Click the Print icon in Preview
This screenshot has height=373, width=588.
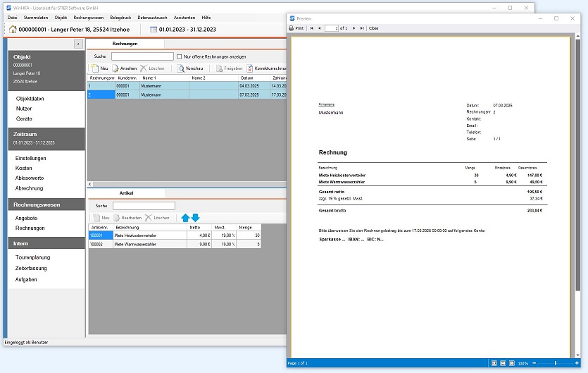tap(292, 28)
